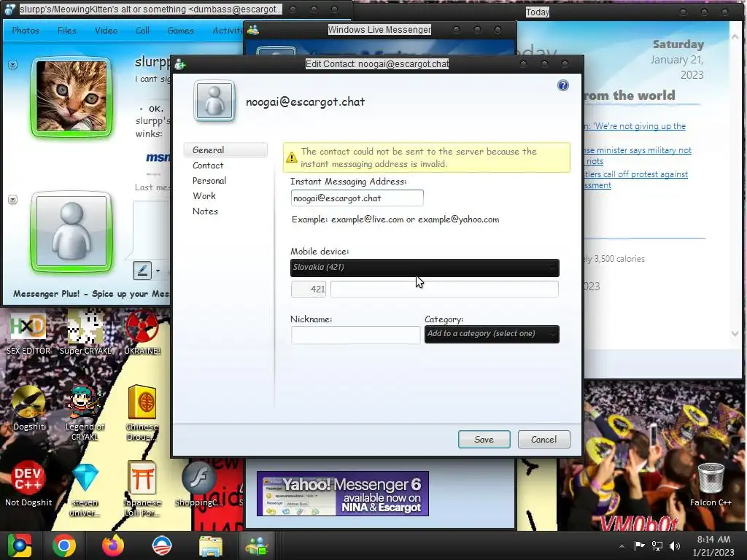Launch Firefox from the taskbar
Screen dimensions: 747x560
[113, 545]
